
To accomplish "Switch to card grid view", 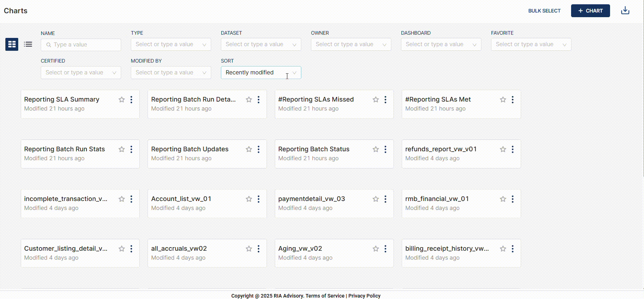I will point(12,44).
